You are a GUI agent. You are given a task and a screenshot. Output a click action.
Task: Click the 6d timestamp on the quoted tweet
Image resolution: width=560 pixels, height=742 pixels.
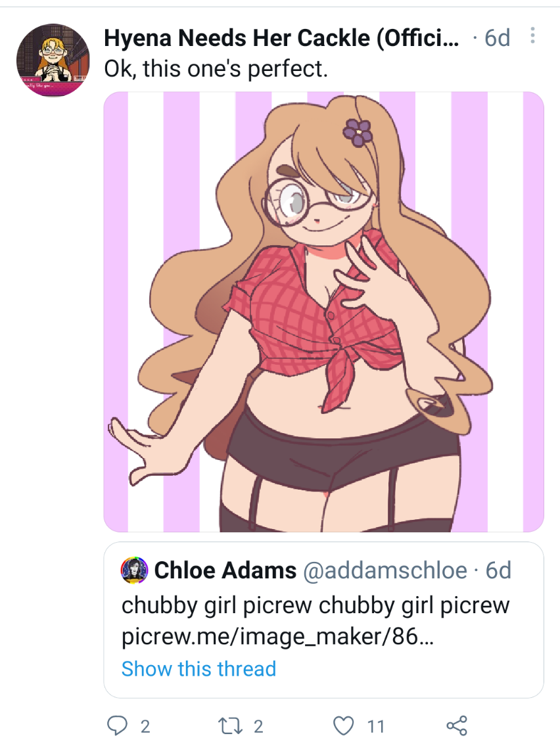(x=498, y=570)
